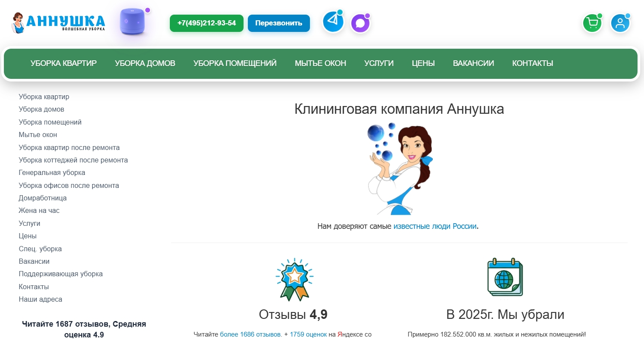Screen dimensions: 644x340
Task: Open the shopping cart icon
Action: coord(592,23)
